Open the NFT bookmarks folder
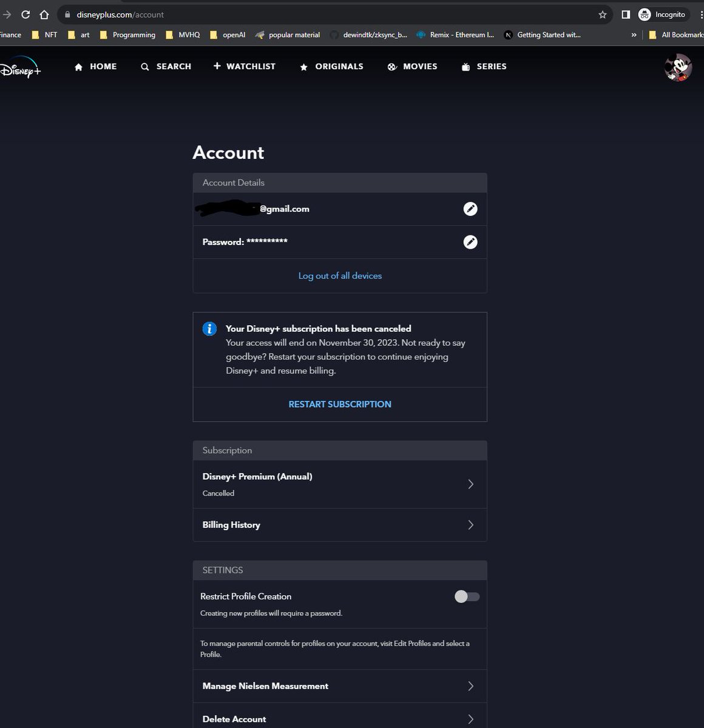The height and width of the screenshot is (728, 704). [44, 35]
